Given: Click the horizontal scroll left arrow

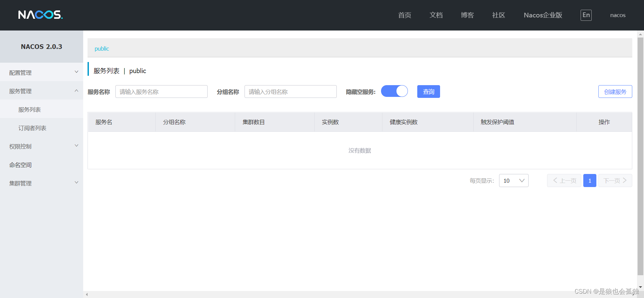Looking at the screenshot, I should coord(87,295).
